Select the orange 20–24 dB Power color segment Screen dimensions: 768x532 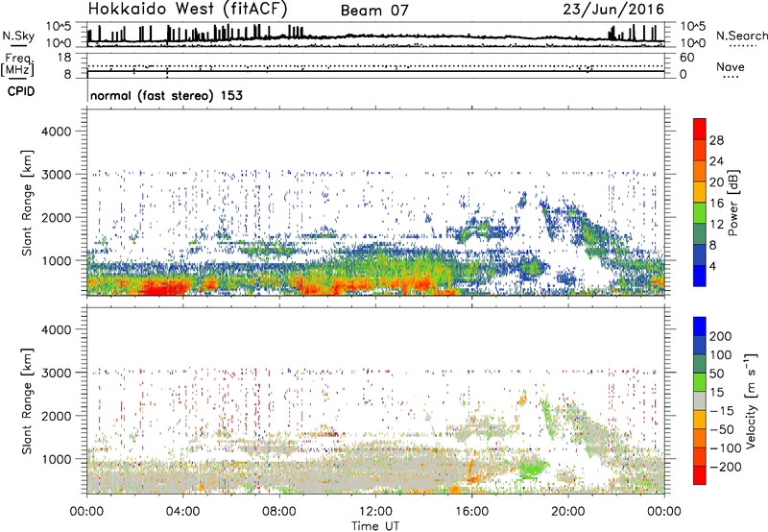700,171
